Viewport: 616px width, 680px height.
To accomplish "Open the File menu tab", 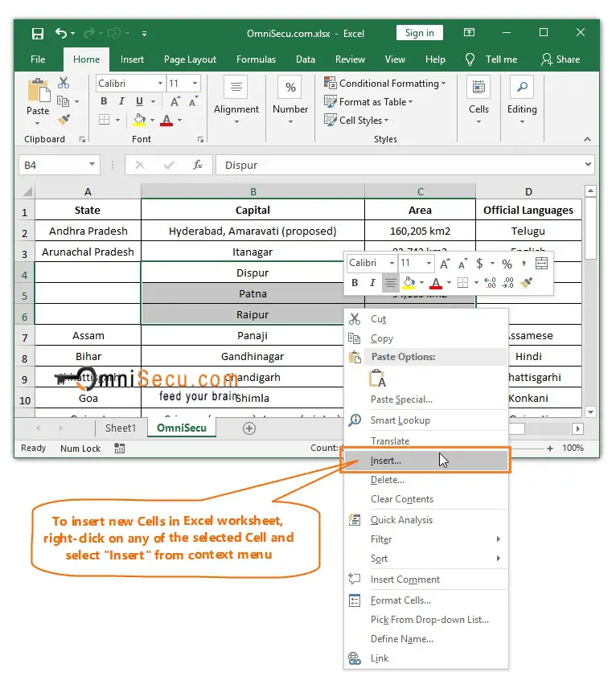I will coord(38,59).
